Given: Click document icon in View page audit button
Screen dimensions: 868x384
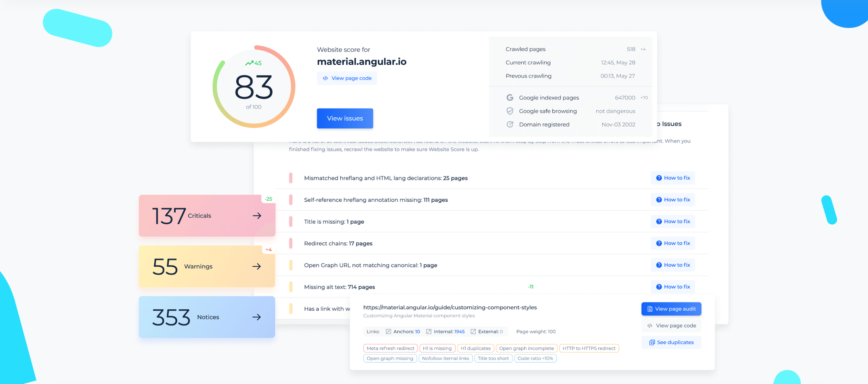Looking at the screenshot, I should tap(650, 309).
